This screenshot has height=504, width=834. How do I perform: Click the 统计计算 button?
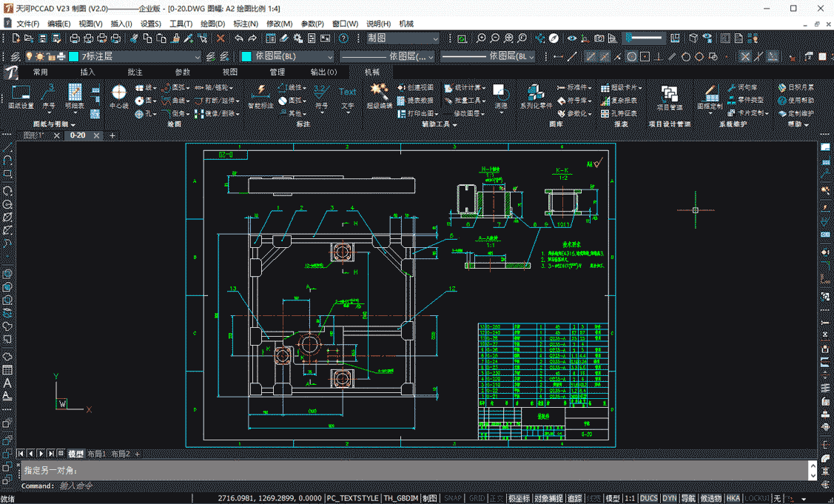[x=465, y=87]
